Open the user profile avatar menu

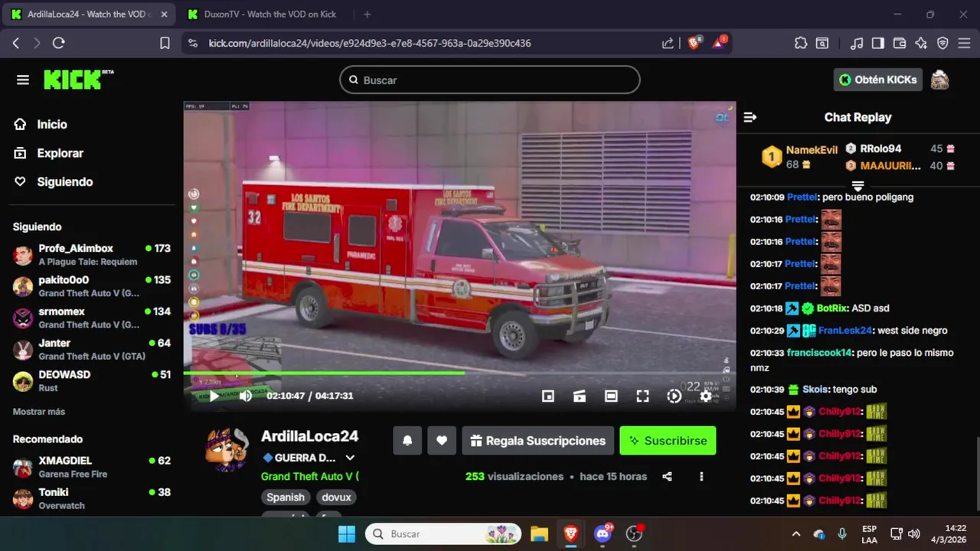tap(939, 80)
